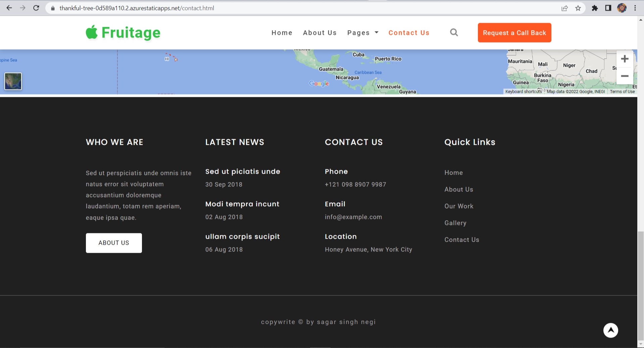
Task: Open map Terms of Use link
Action: (x=622, y=92)
